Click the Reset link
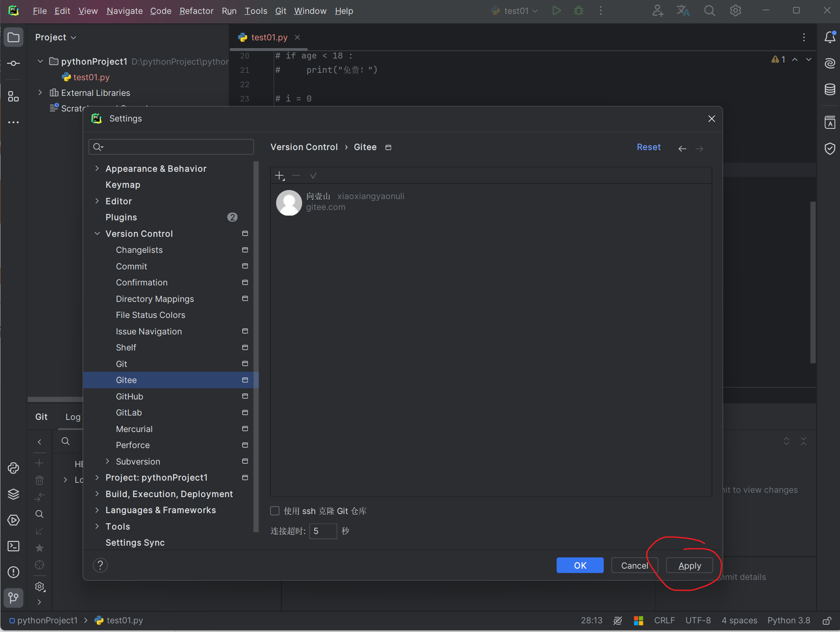 649,147
